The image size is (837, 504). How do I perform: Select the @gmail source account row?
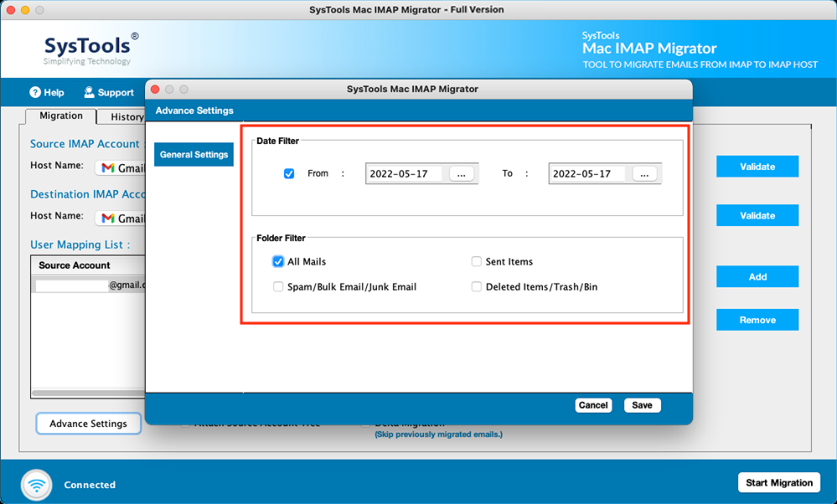pyautogui.click(x=88, y=285)
